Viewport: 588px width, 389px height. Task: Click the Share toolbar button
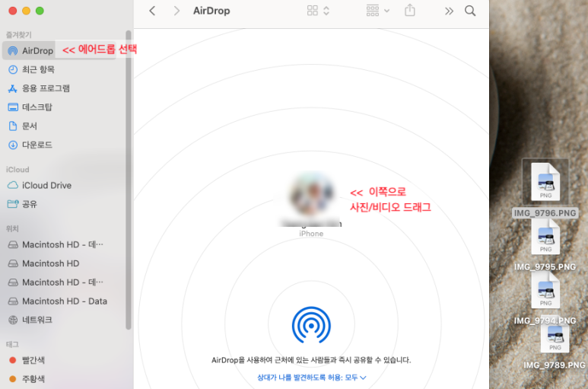tap(410, 11)
